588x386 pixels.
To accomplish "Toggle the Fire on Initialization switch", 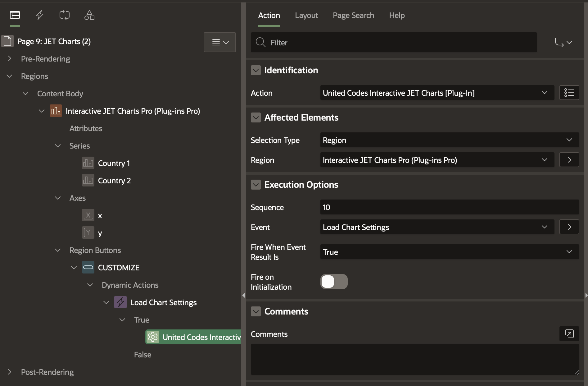I will [x=334, y=282].
